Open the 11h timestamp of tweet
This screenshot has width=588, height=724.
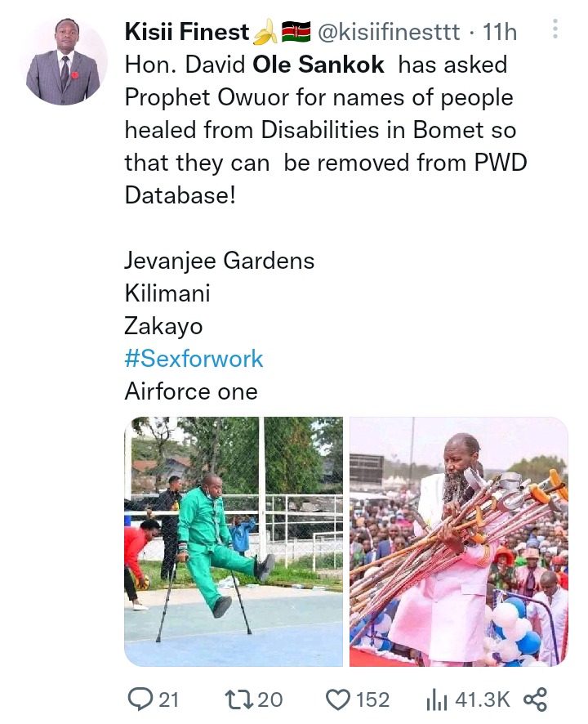499,32
